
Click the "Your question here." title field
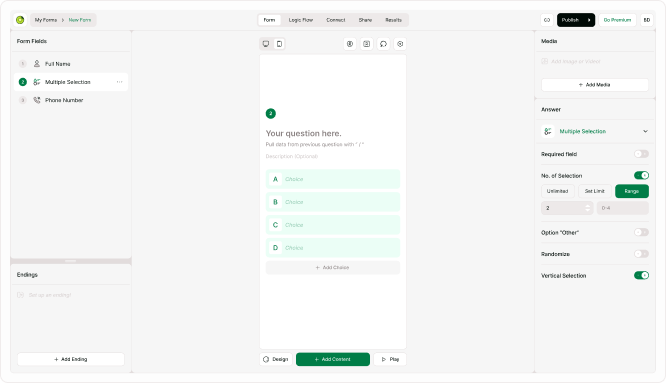tap(304, 133)
